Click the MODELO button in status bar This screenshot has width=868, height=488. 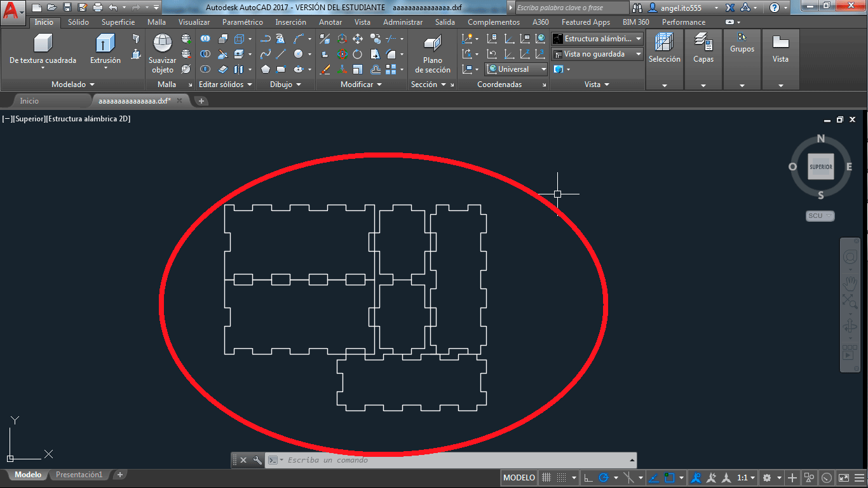point(519,478)
